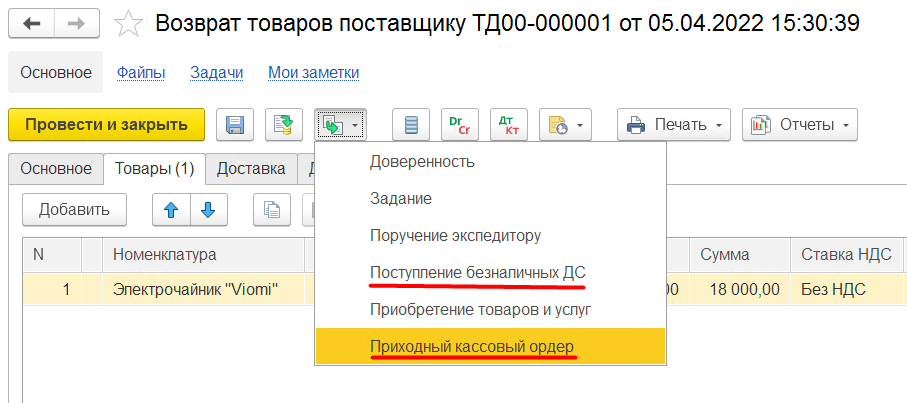The height and width of the screenshot is (403, 907).
Task: Open the Печать dropdown
Action: coord(674,124)
